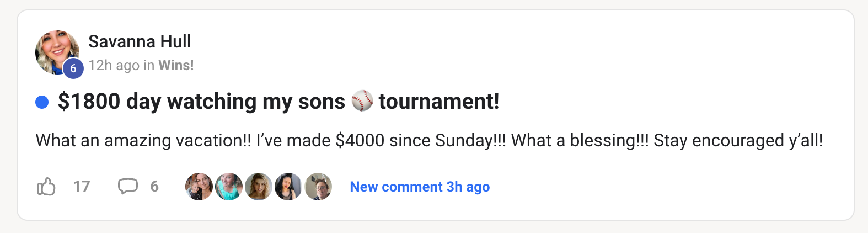Click the word tournament! in the title
The image size is (868, 233).
coord(439,102)
